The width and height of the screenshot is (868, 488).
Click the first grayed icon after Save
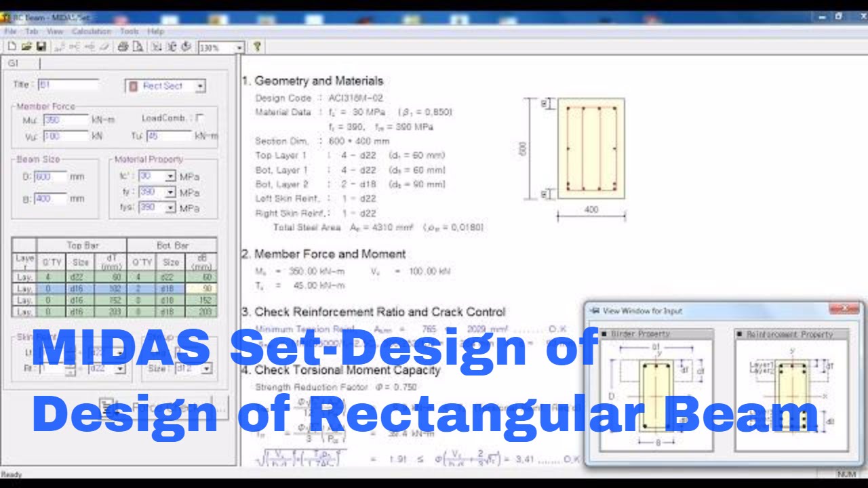[x=60, y=47]
